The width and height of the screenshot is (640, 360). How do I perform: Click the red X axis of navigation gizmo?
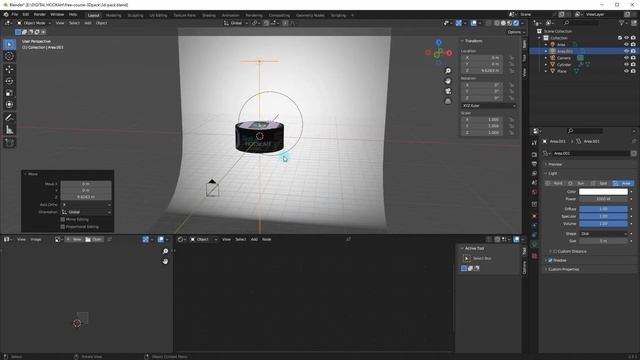click(449, 53)
